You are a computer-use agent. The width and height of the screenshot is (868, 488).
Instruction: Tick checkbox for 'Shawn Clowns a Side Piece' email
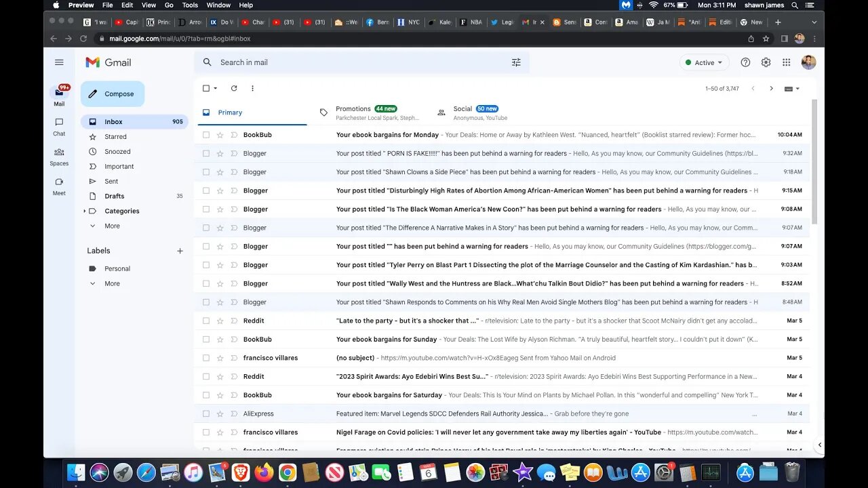tap(206, 172)
